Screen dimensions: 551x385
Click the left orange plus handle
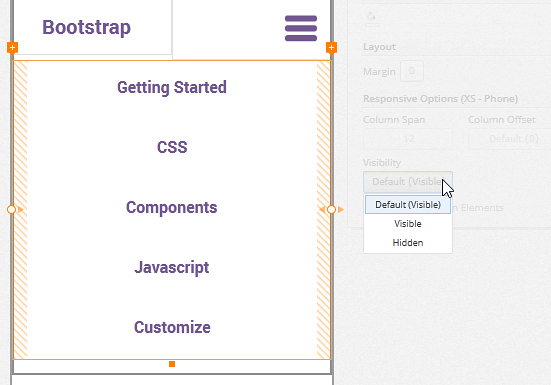12,47
